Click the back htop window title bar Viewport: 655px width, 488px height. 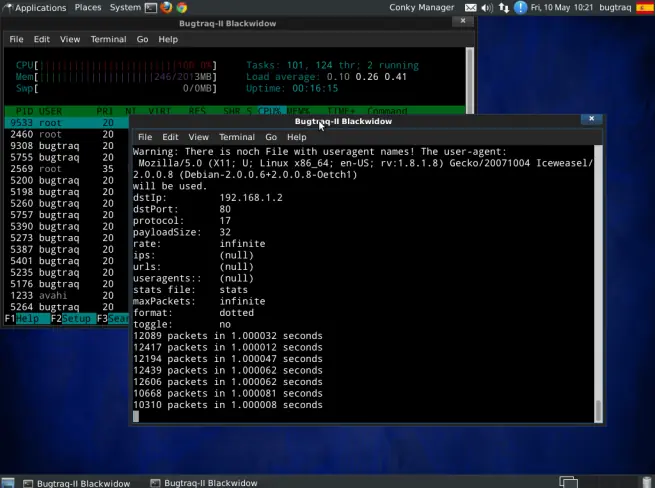[228, 23]
